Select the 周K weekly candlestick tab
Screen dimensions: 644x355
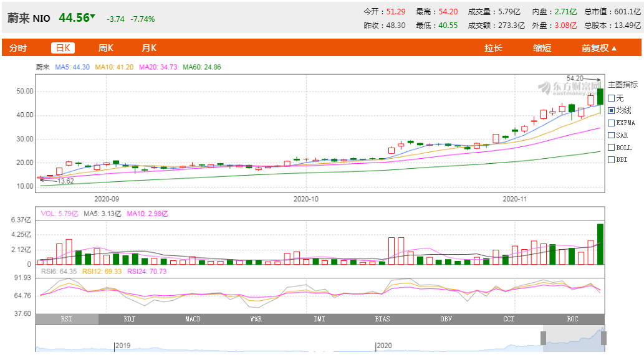click(x=105, y=48)
